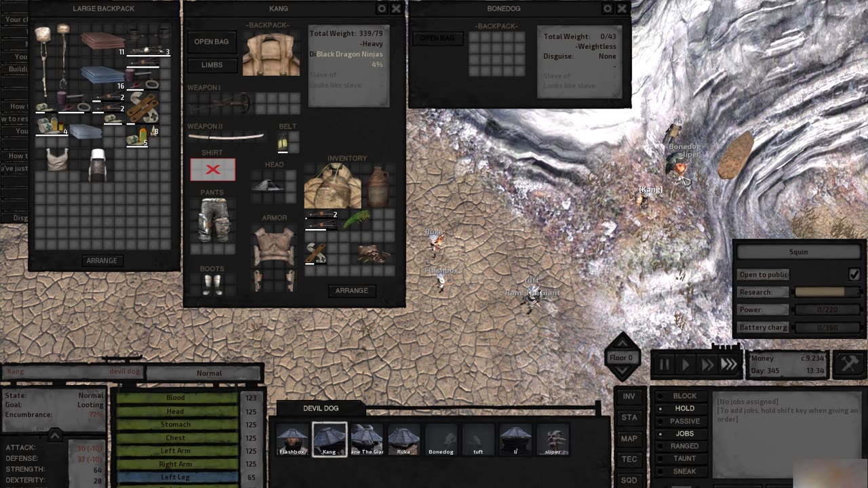This screenshot has width=868, height=488.
Task: Select the hat in the Head slot
Action: click(x=268, y=184)
